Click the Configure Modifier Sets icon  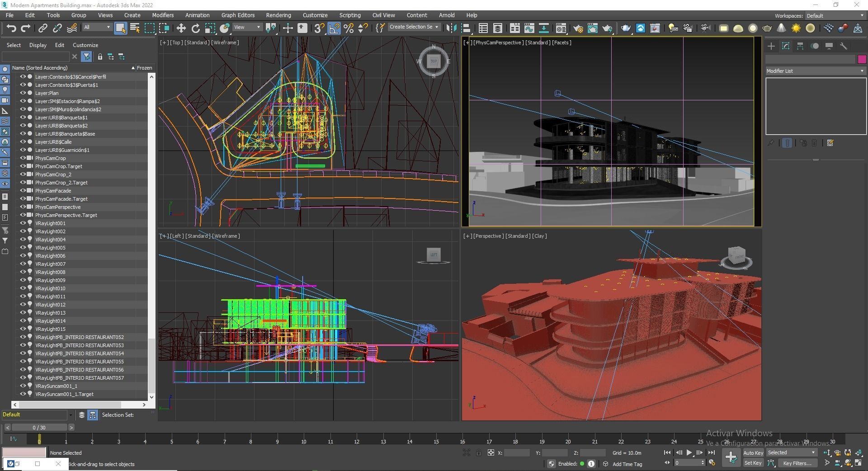pyautogui.click(x=830, y=143)
